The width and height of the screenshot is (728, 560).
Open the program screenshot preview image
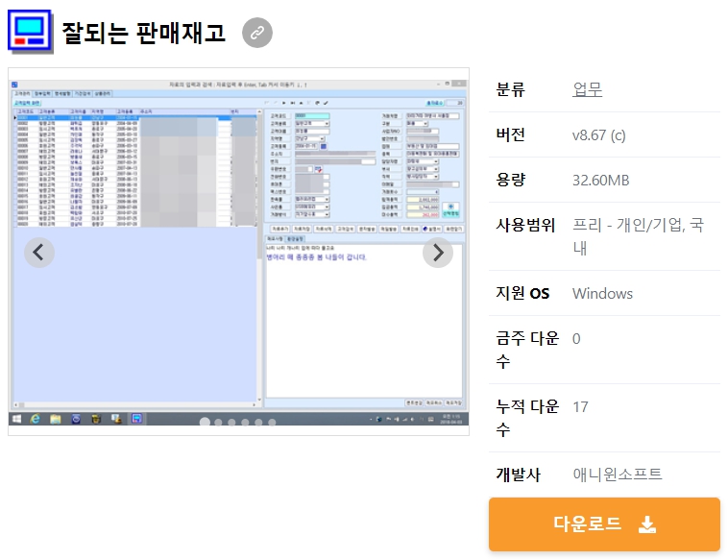click(x=238, y=252)
